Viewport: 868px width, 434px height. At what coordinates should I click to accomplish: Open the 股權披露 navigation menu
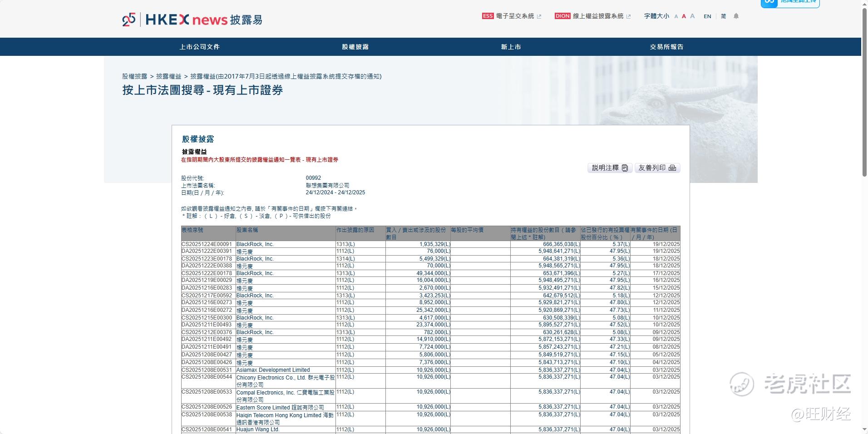355,47
